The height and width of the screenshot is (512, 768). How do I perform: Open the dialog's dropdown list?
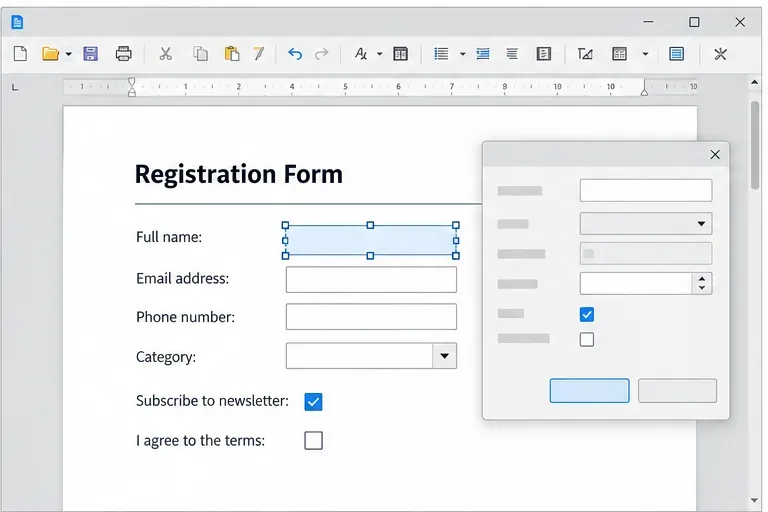pyautogui.click(x=646, y=223)
